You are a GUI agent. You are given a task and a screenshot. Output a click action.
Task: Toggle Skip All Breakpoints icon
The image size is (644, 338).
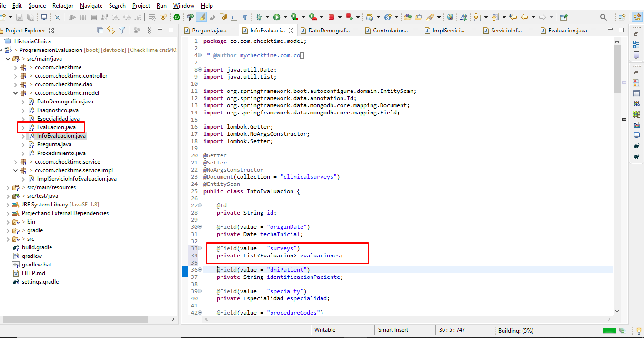pyautogui.click(x=57, y=17)
